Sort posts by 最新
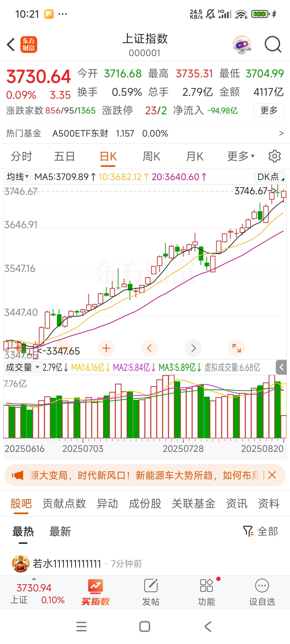The height and width of the screenshot is (644, 290). pos(60,531)
